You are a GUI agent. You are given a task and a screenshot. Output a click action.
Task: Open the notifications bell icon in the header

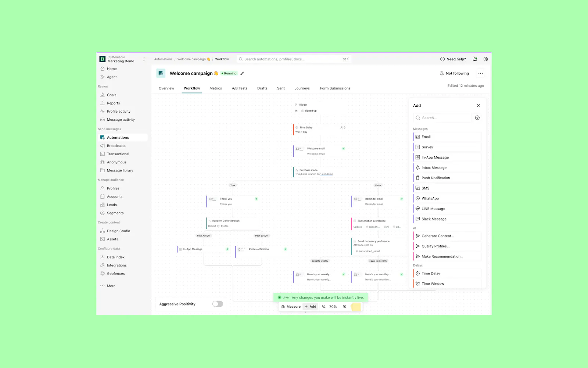475,59
